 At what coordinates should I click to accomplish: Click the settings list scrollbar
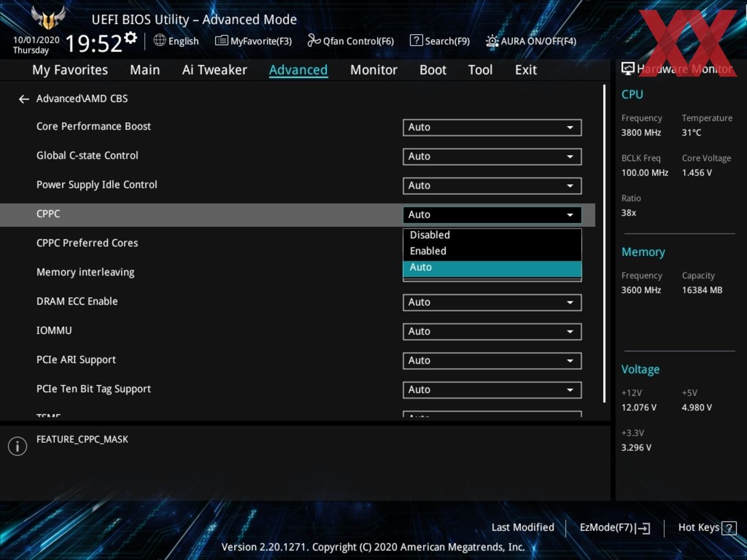(604, 243)
